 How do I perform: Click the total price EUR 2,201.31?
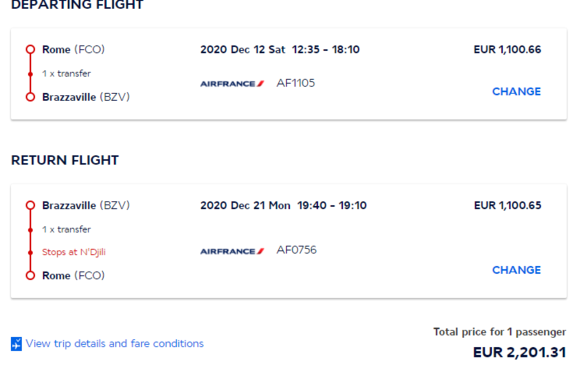pos(519,352)
